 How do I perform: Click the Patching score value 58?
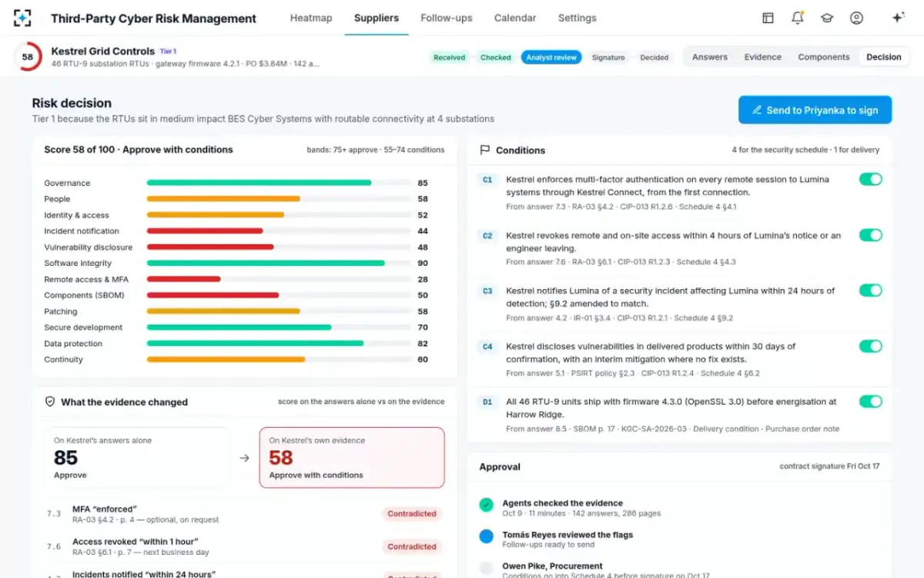point(423,311)
